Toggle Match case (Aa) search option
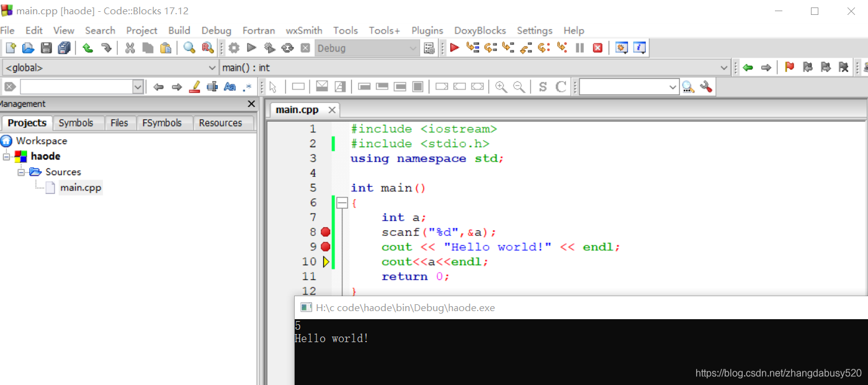 tap(230, 87)
